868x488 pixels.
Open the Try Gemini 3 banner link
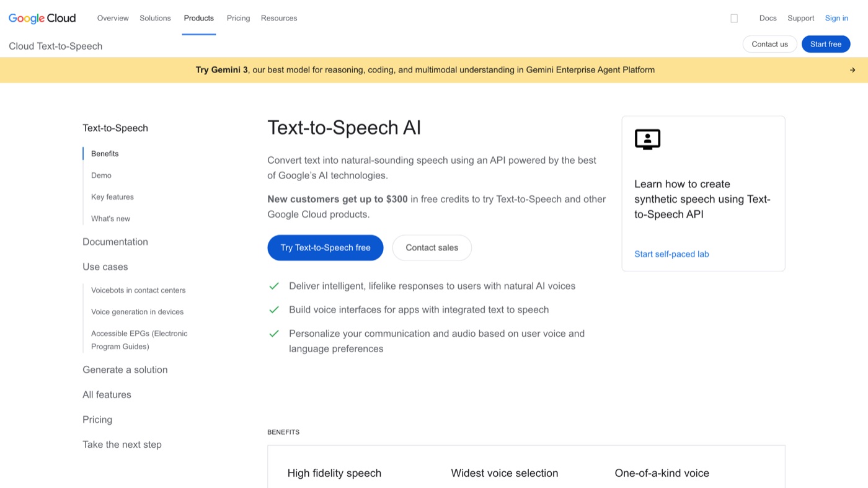point(425,70)
